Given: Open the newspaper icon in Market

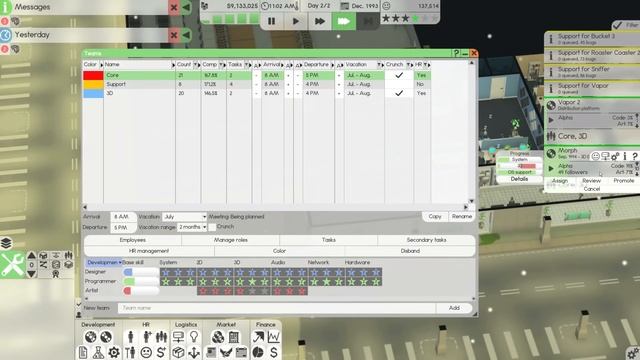Looking at the screenshot, I should 211,352.
